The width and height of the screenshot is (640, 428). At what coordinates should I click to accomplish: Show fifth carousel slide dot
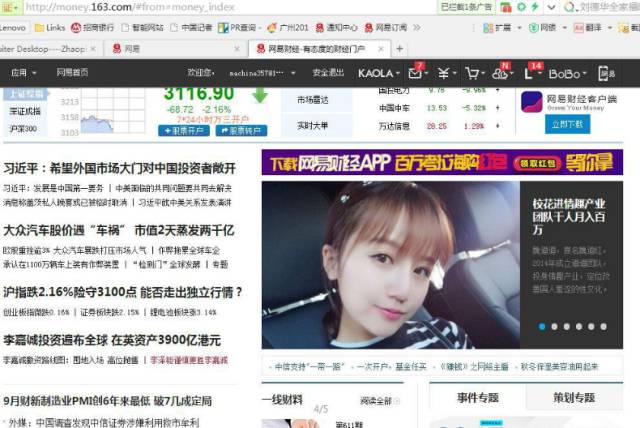click(591, 326)
